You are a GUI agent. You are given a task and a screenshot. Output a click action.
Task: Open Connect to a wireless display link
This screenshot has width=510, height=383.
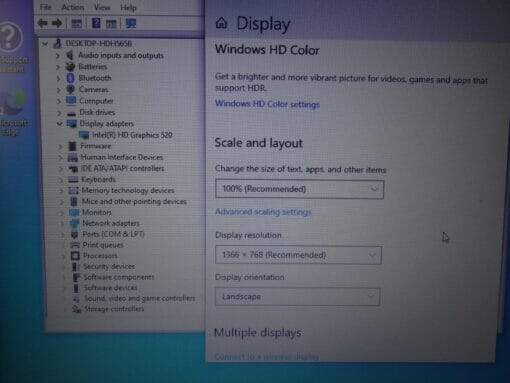click(266, 357)
